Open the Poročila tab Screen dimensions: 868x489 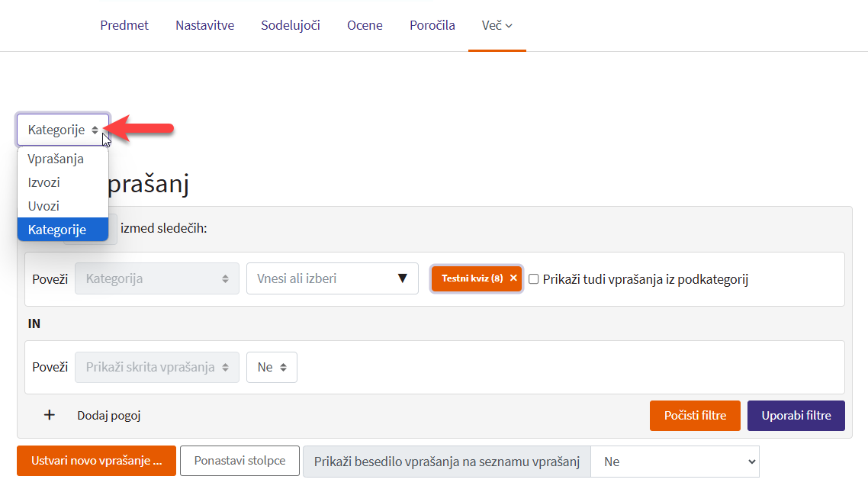[432, 25]
